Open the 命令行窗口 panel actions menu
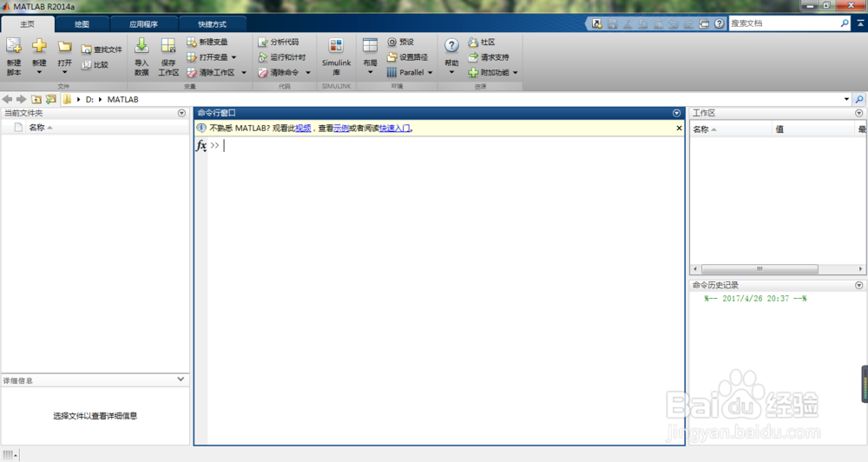 676,113
